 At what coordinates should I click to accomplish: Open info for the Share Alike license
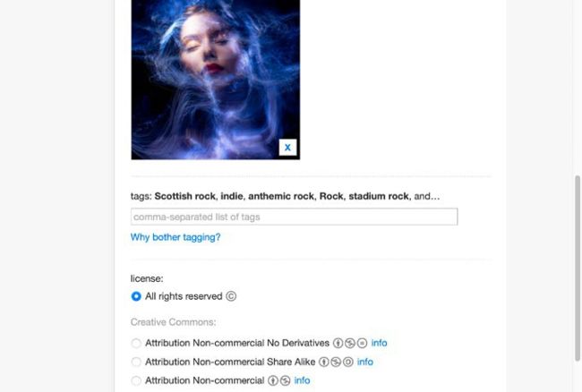tap(364, 362)
